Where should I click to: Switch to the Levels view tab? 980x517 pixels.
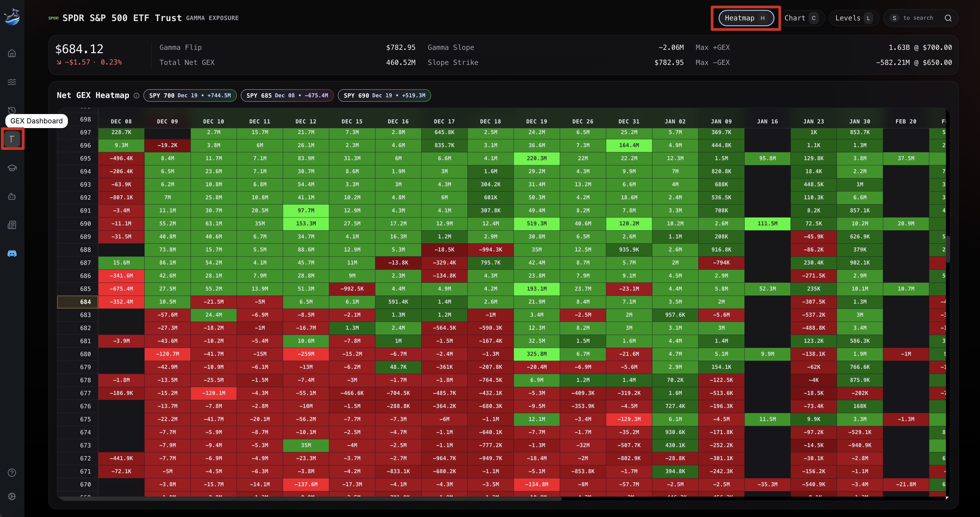pos(853,18)
